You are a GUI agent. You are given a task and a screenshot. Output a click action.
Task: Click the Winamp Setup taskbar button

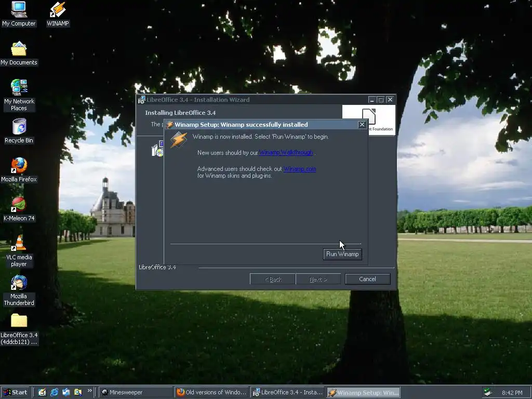[x=363, y=392]
